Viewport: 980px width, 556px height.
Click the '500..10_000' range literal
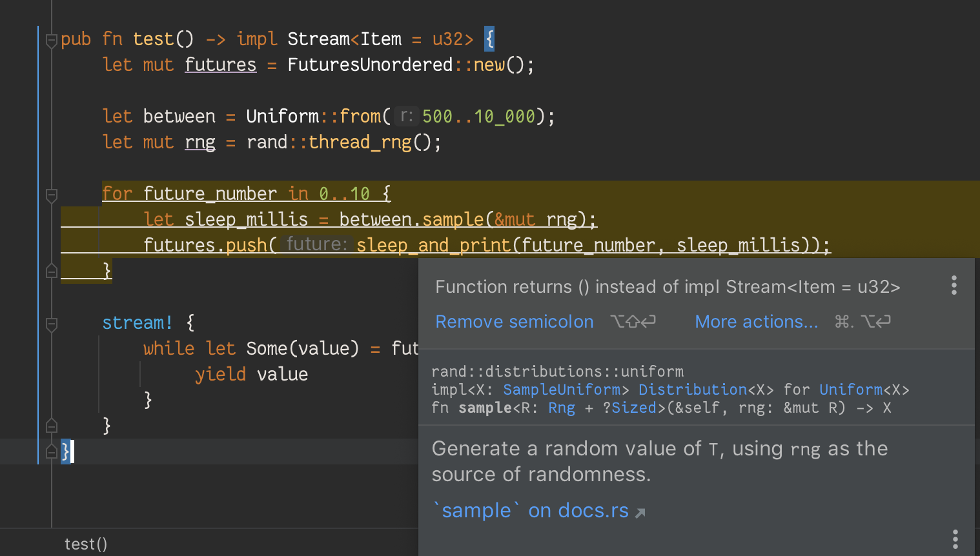point(478,116)
